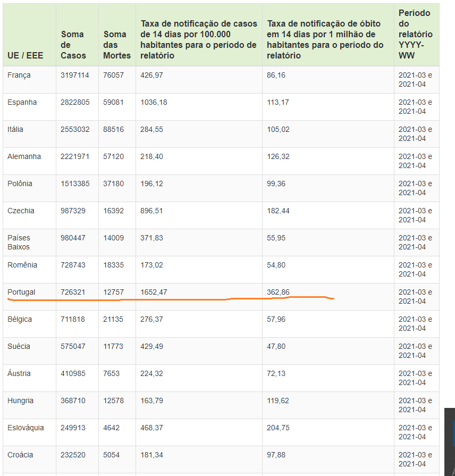Click Portugal's death rate value 362,86
Viewport: 455px width, 476px height.
278,293
